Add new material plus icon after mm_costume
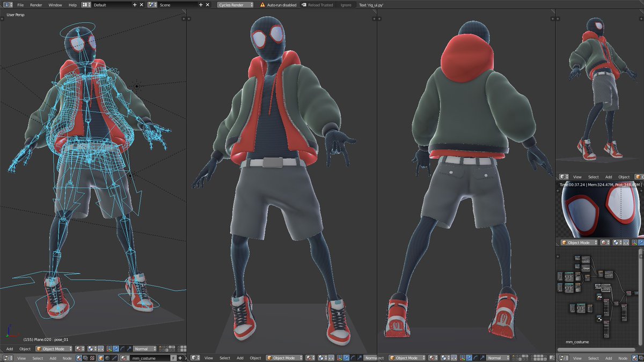Viewport: 644px width, 362px height. 180,358
